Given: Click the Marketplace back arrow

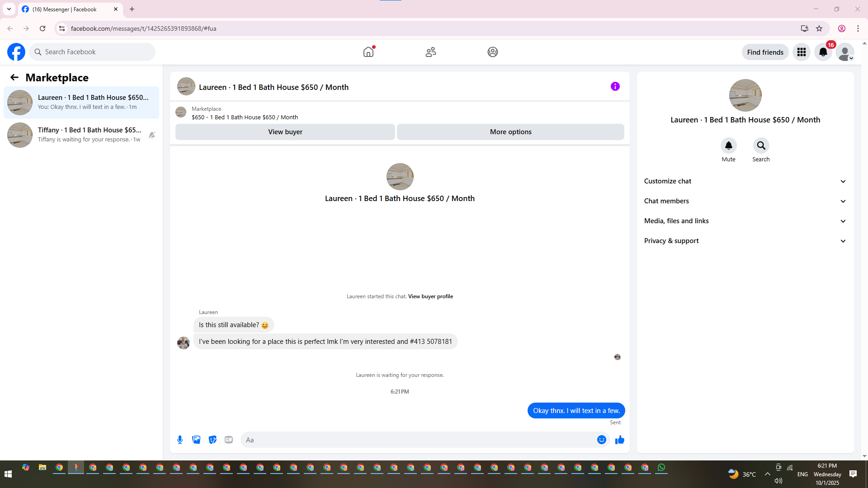Looking at the screenshot, I should 14,77.
